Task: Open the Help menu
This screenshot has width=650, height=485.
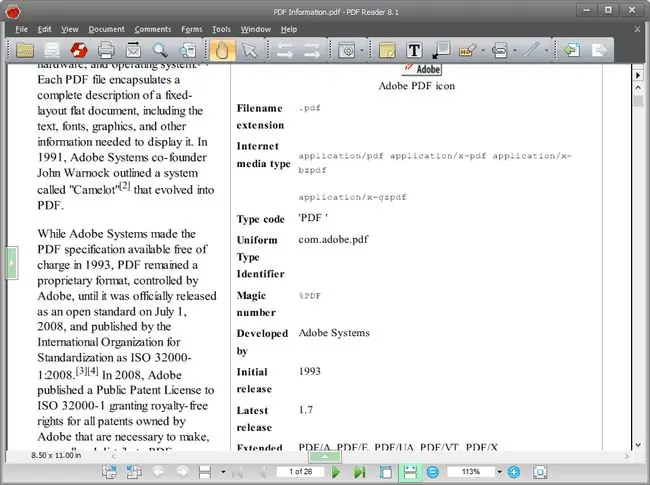Action: (x=289, y=29)
